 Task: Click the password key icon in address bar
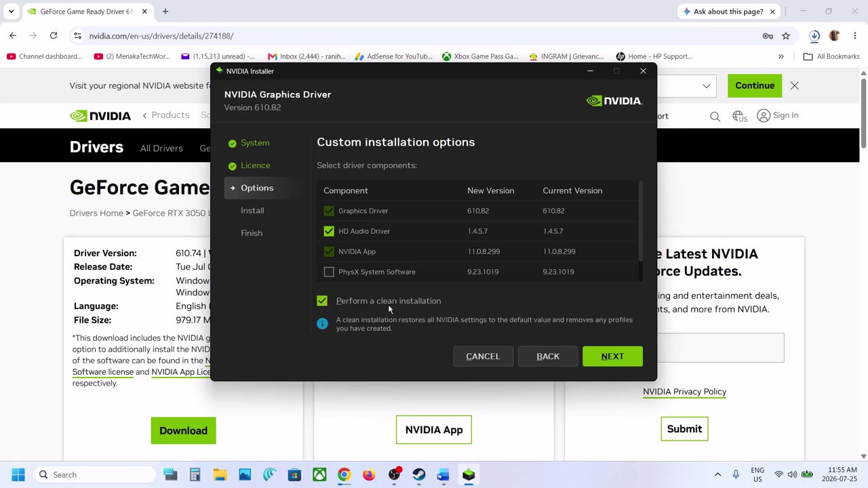click(x=768, y=36)
